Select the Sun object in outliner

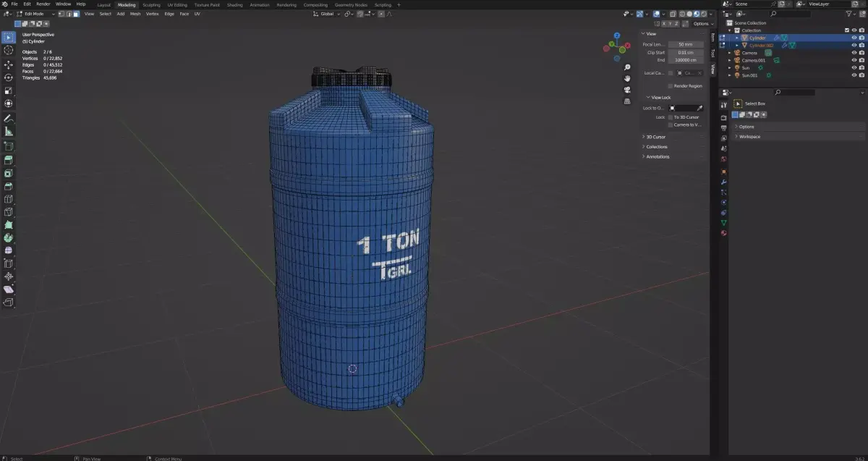coord(745,68)
